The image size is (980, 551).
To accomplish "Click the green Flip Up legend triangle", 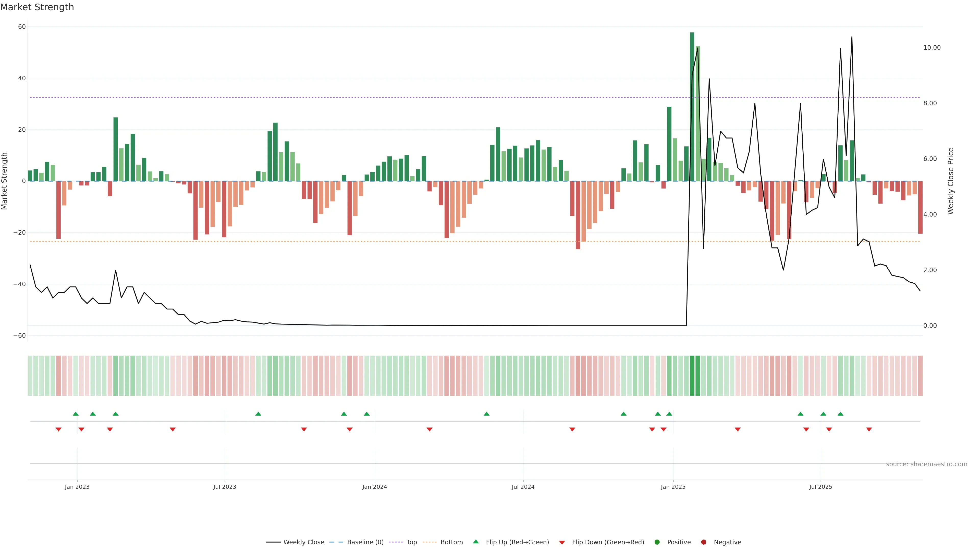I will [475, 542].
